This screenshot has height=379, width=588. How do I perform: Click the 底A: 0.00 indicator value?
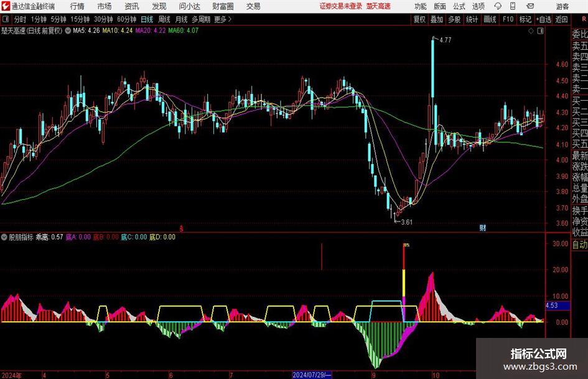pyautogui.click(x=78, y=237)
